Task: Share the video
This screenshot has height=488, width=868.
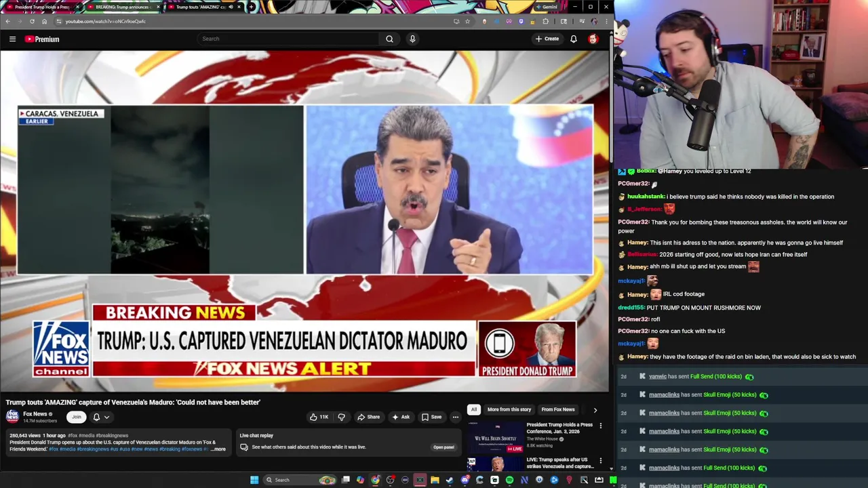Action: 368,417
